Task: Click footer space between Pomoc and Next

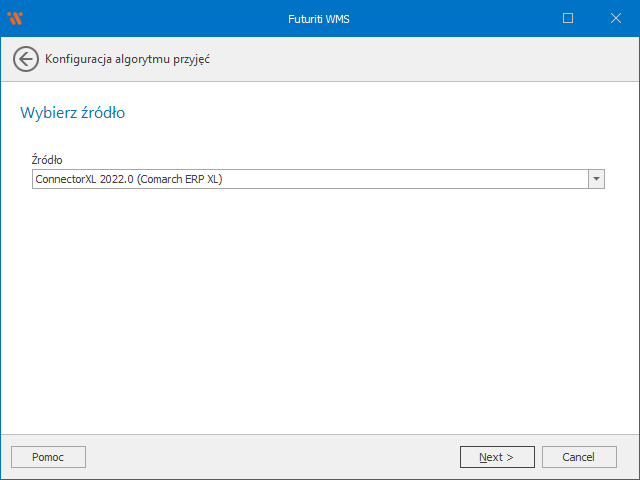Action: (270, 457)
